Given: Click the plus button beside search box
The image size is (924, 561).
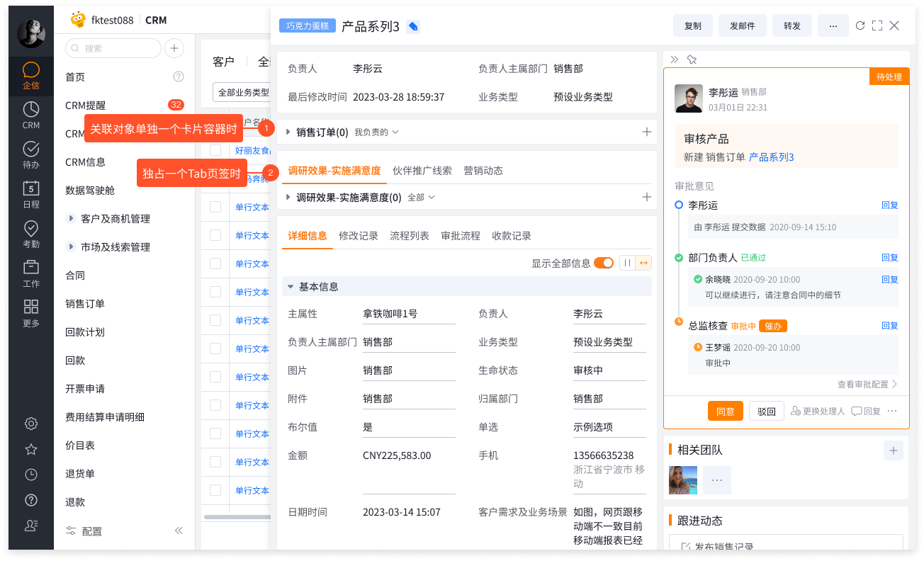Looking at the screenshot, I should [174, 48].
